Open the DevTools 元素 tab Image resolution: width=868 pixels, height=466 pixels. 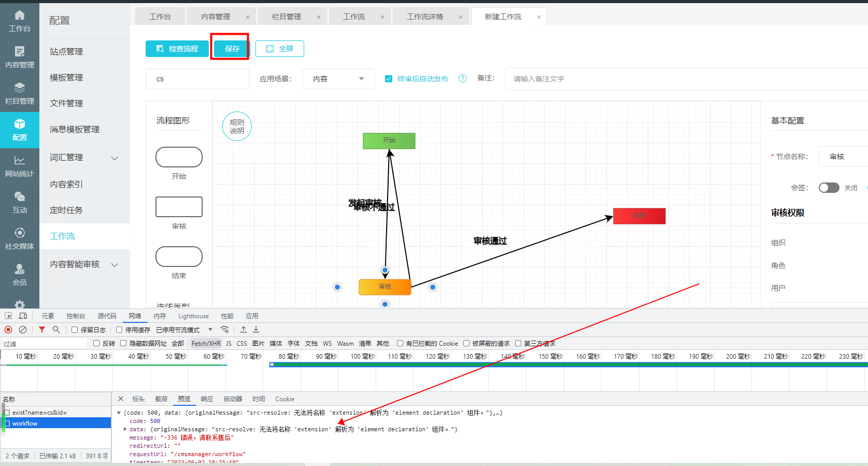tap(48, 316)
